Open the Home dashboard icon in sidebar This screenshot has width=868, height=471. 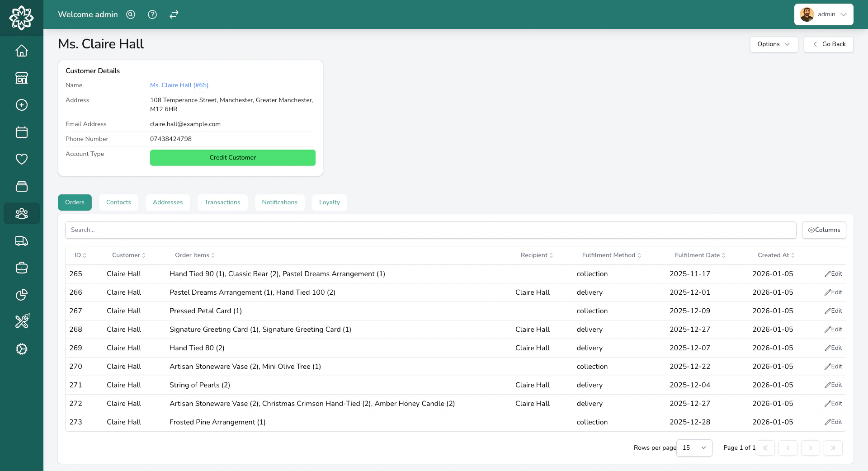point(21,51)
